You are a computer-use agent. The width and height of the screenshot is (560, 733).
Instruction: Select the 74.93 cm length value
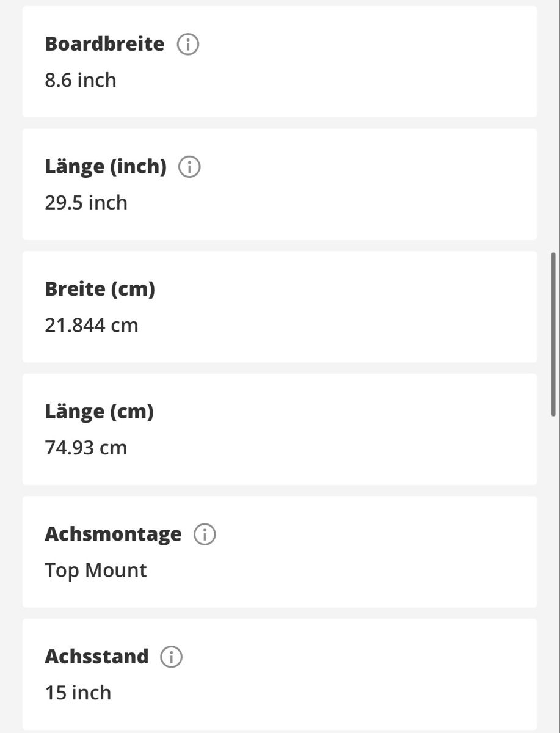tap(86, 448)
